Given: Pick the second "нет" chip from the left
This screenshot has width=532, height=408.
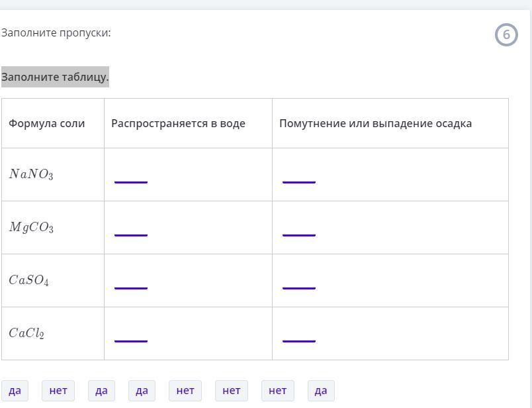Looking at the screenshot, I should coord(185,391).
